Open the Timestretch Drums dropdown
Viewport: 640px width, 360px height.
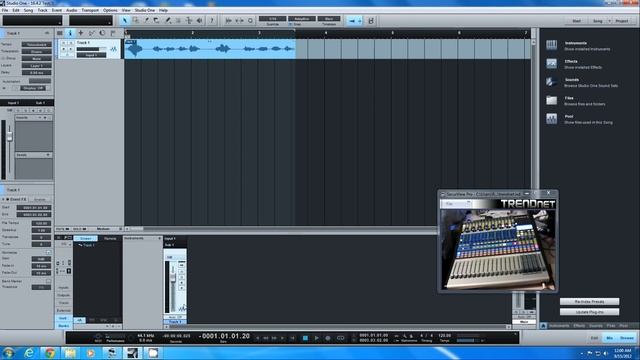36,51
